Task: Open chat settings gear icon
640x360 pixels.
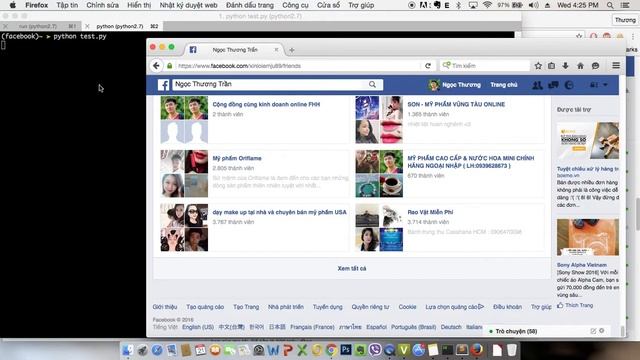Action: (x=602, y=331)
